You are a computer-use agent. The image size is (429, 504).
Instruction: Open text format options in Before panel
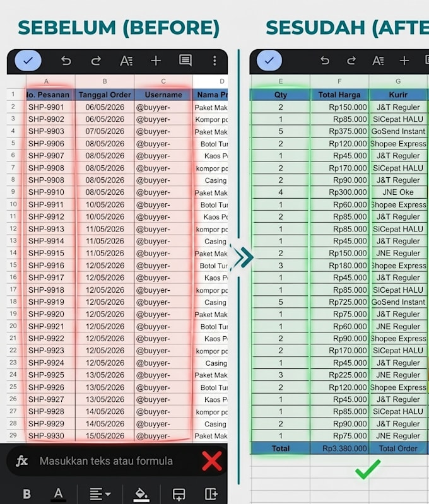(126, 61)
